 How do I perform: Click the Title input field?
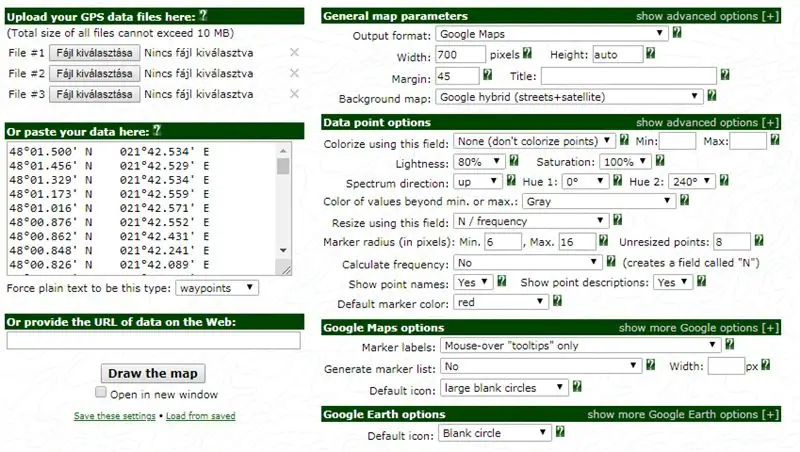pos(629,77)
